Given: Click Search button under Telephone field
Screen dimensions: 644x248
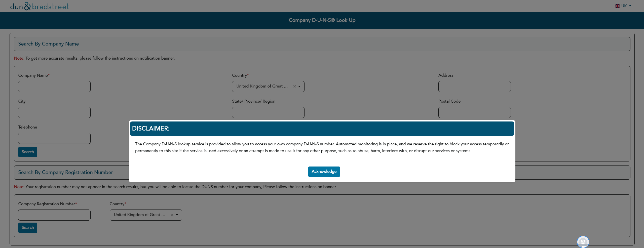Looking at the screenshot, I should pos(28,152).
